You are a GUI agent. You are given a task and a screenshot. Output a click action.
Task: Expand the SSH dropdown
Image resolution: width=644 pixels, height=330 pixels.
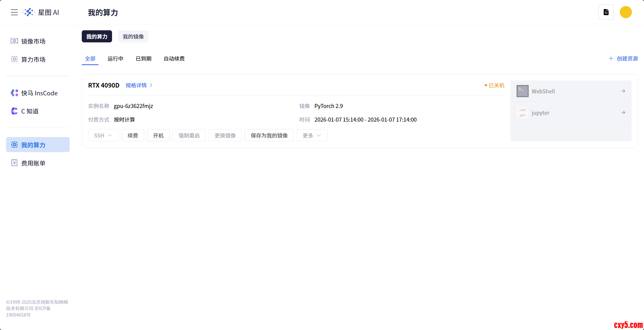pyautogui.click(x=103, y=135)
